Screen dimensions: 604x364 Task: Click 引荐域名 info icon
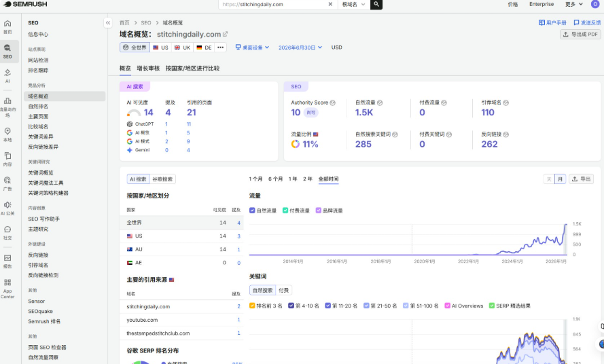pos(505,103)
